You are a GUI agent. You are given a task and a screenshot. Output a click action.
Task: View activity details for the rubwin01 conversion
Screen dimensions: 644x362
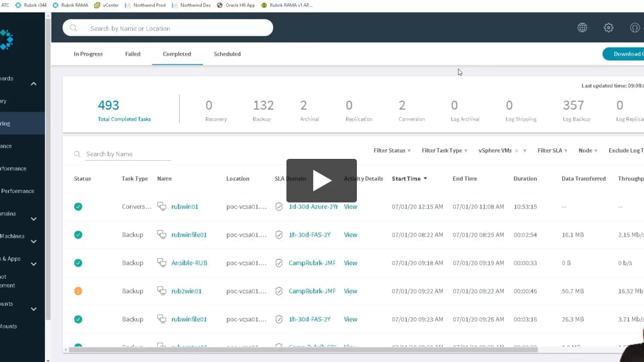tap(350, 206)
